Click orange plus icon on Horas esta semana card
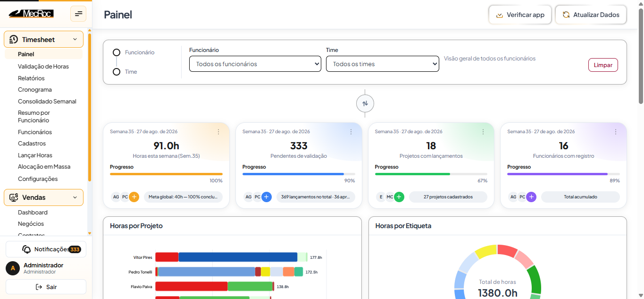The height and width of the screenshot is (299, 644). [134, 197]
